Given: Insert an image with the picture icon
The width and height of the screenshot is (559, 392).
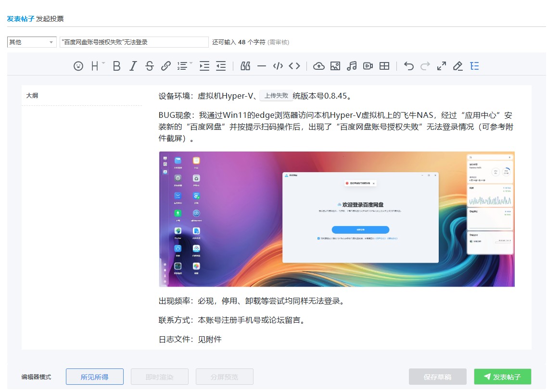Looking at the screenshot, I should coord(335,66).
